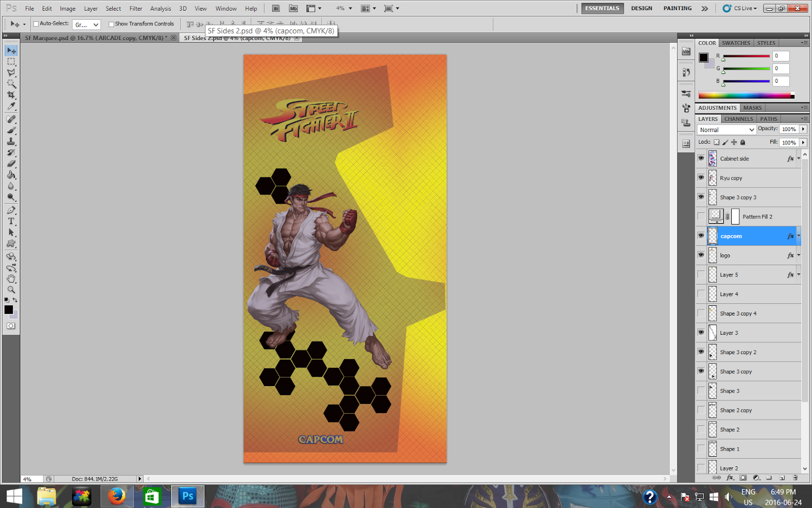The image size is (812, 508).
Task: Select the Move tool
Action: (x=11, y=50)
